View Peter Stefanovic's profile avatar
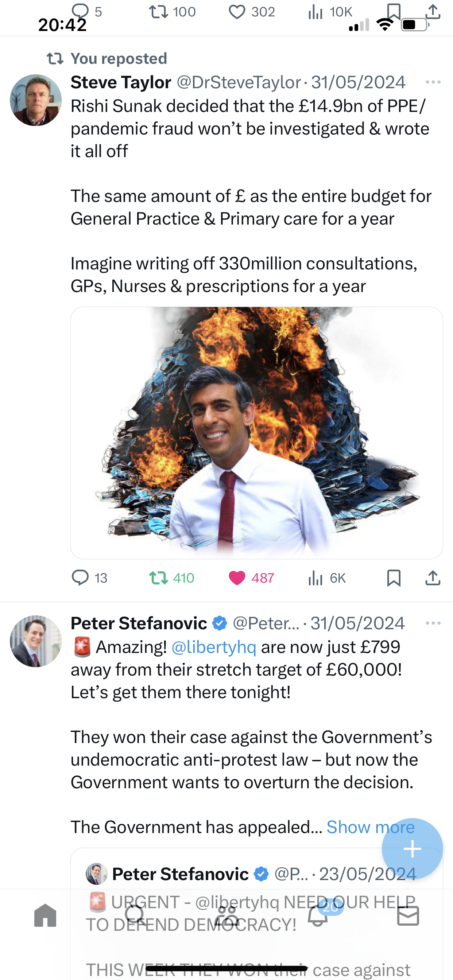 pos(36,641)
